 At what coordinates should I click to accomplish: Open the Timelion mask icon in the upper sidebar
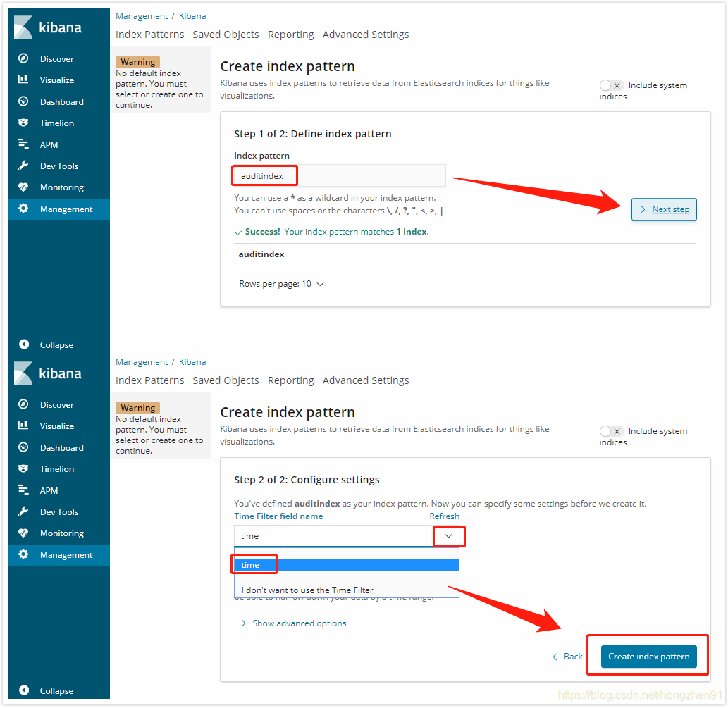point(23,123)
